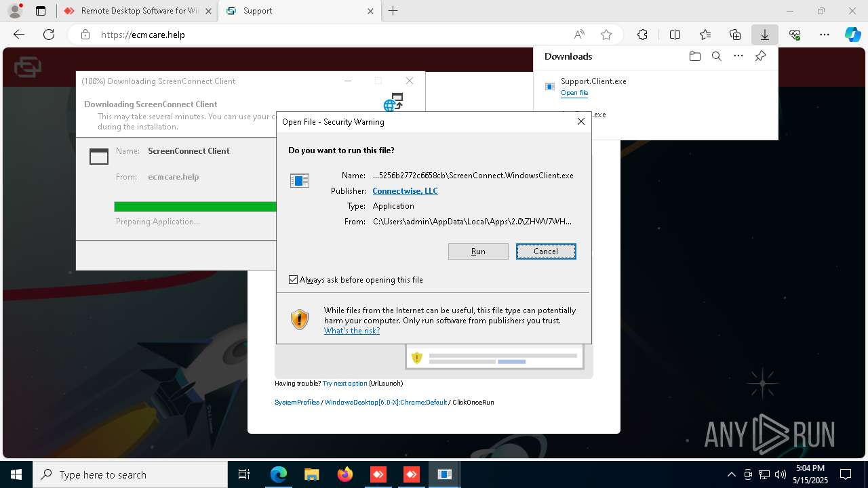The height and width of the screenshot is (488, 868).
Task: Open the clock showing 5:04 PM
Action: point(810,474)
